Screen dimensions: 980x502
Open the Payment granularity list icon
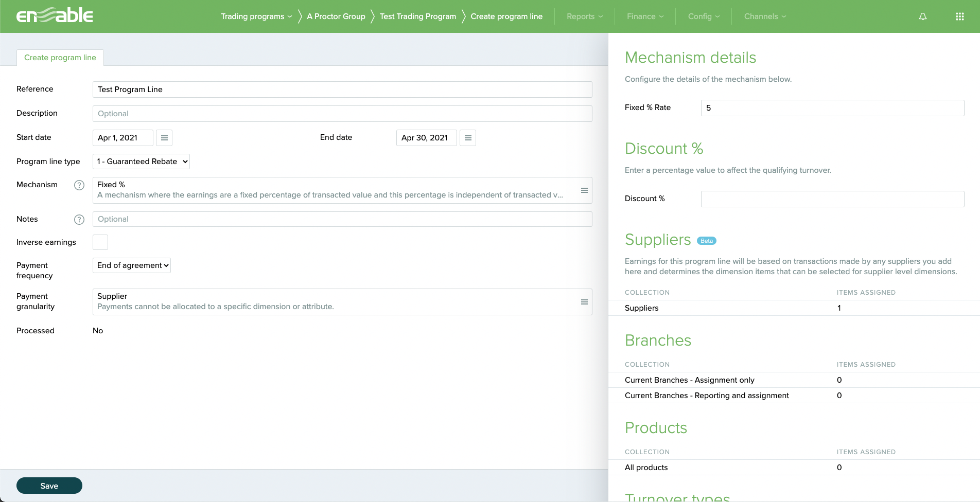pyautogui.click(x=584, y=302)
